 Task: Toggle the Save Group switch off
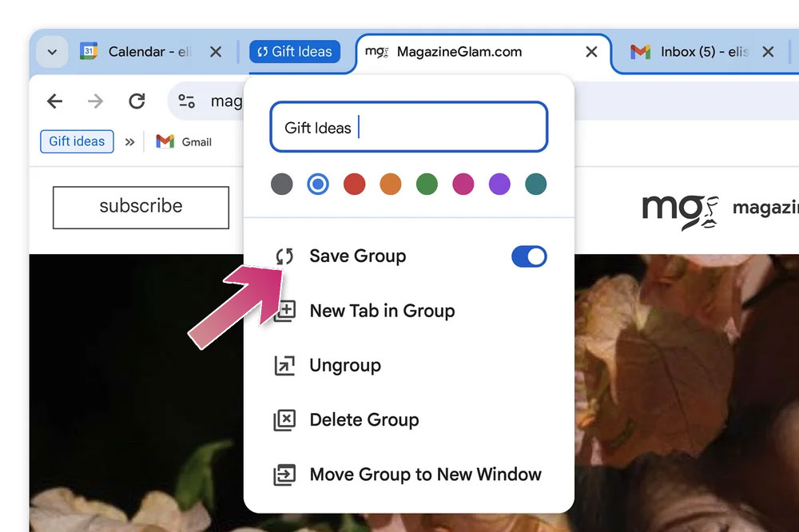click(x=529, y=256)
